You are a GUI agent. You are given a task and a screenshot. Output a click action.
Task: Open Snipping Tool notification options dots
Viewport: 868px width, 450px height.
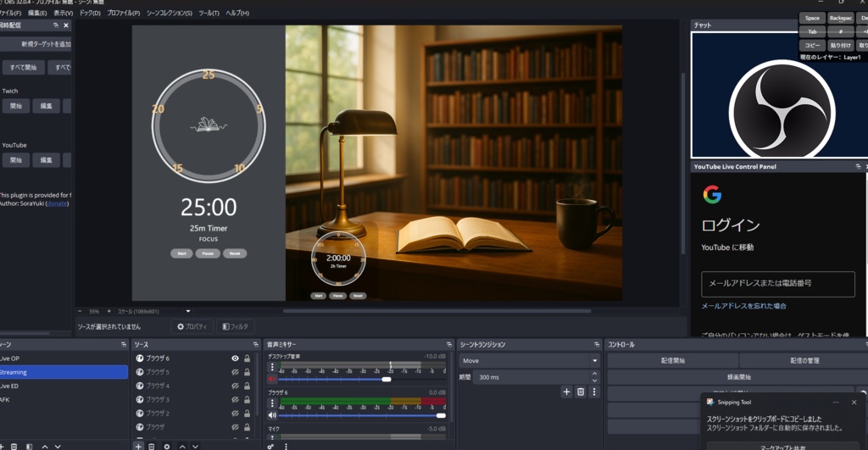click(835, 403)
